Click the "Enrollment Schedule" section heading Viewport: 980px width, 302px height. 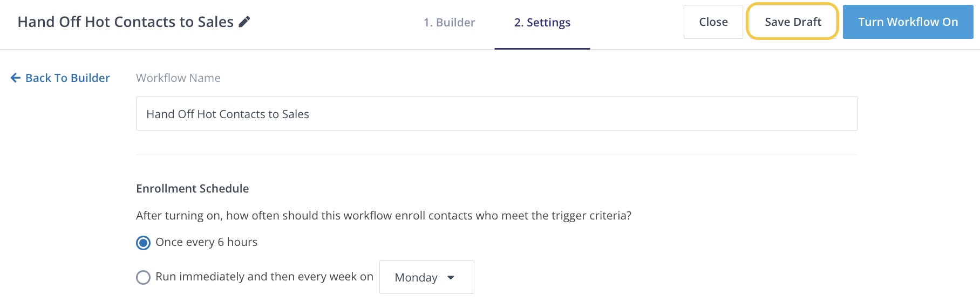pos(192,189)
